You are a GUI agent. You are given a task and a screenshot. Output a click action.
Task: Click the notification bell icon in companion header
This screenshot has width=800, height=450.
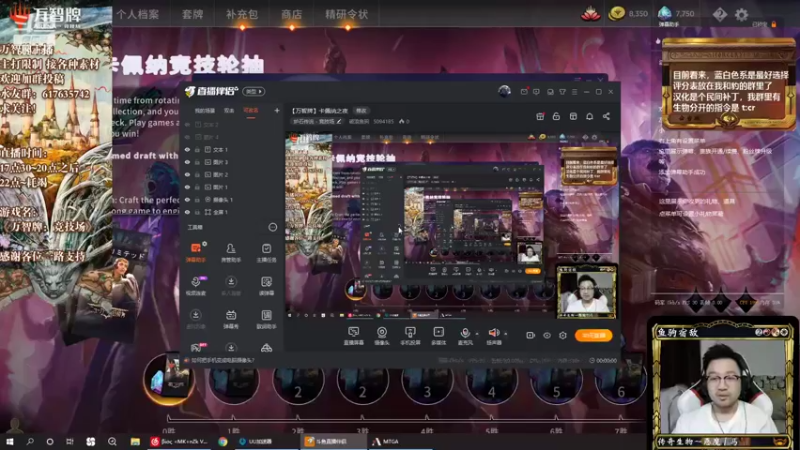click(x=589, y=116)
